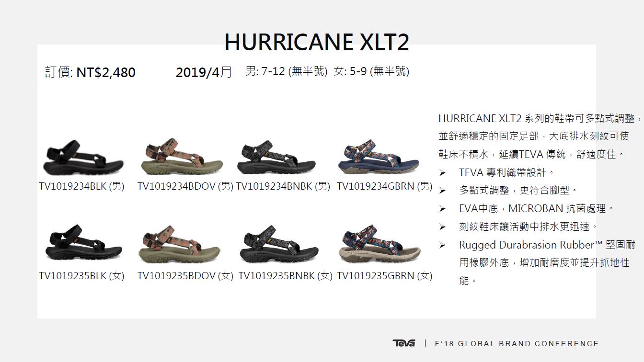The image size is (644, 362).
Task: Click the TV1019234BNBK men's sandal picture
Action: pyautogui.click(x=276, y=158)
